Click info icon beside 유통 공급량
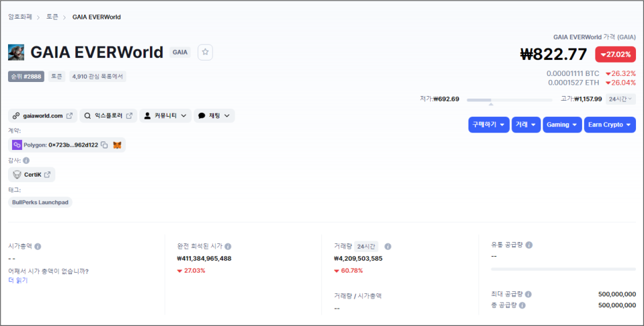 coord(529,245)
